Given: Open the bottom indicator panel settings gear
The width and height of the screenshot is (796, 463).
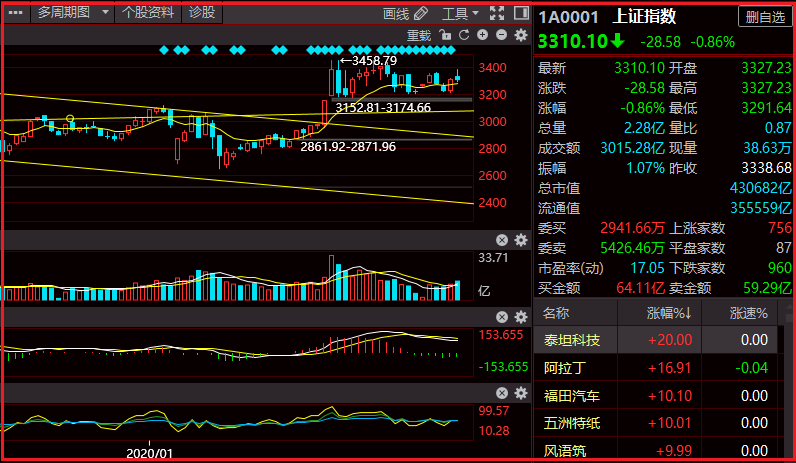Looking at the screenshot, I should [520, 391].
